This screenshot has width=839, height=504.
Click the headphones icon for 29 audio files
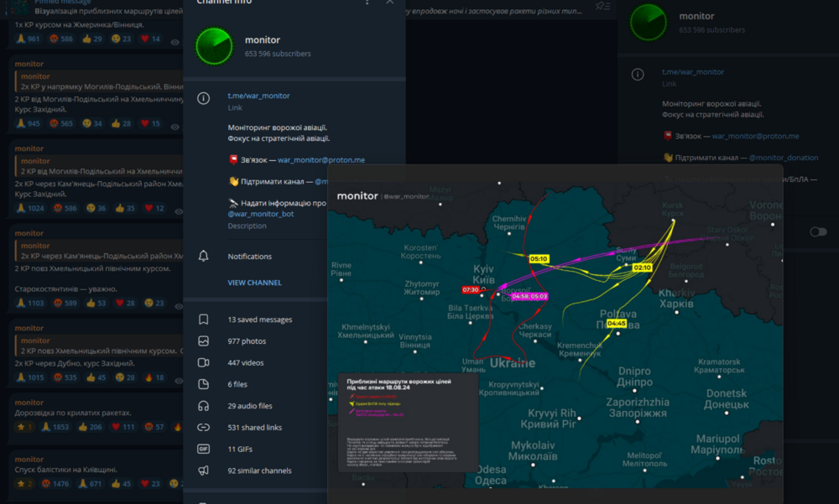click(203, 406)
